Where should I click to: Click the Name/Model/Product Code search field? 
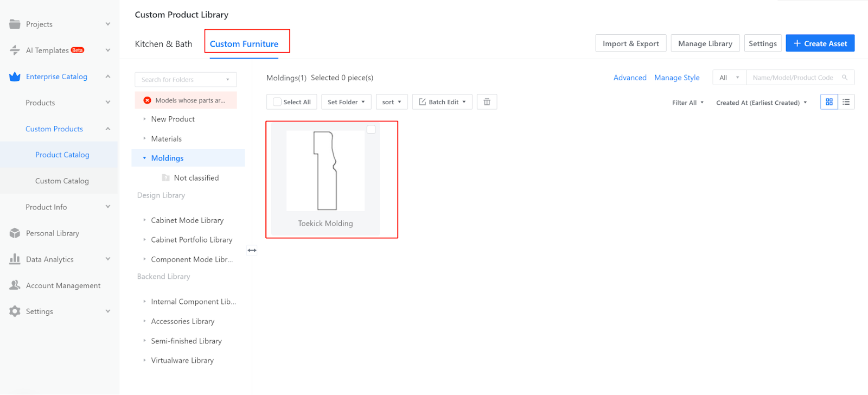pos(793,78)
